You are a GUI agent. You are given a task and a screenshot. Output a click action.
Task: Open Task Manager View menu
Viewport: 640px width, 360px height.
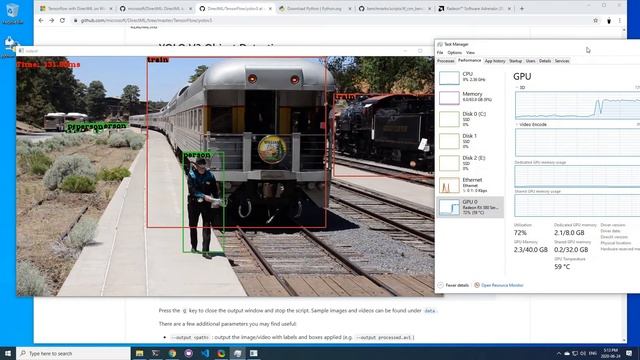click(470, 53)
